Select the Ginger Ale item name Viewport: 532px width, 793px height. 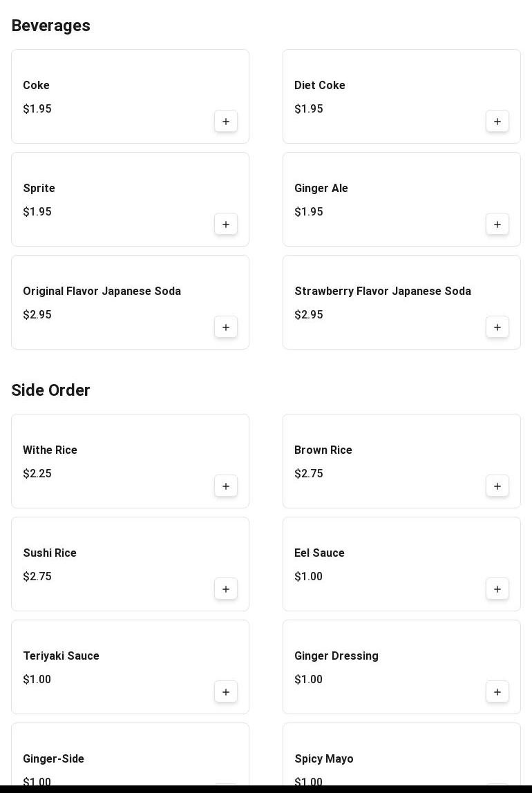click(x=321, y=189)
